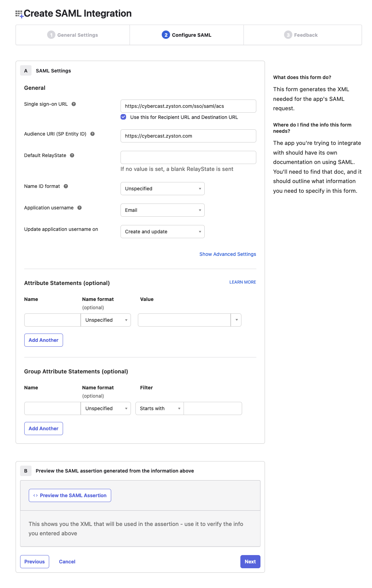Screen dimensions: 372x588
Task: Click inside the Default RelayState input field
Action: tap(188, 157)
